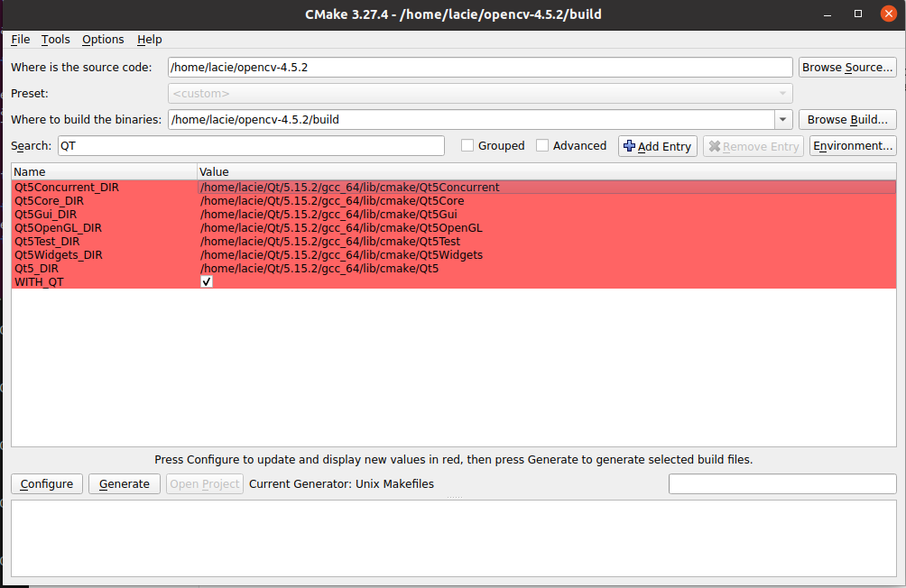Open the Tools menu
Screen dimensions: 906x588
[x=55, y=40]
